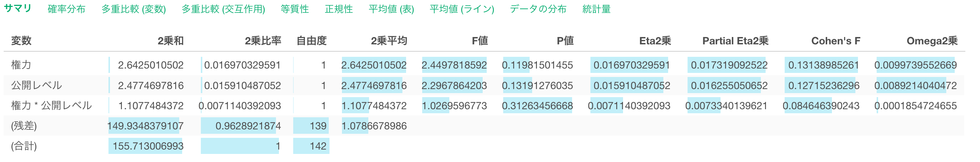Screen dimensions: 980x162
Task: Click the (残差) 自由度 cell 139
Action: click(318, 126)
